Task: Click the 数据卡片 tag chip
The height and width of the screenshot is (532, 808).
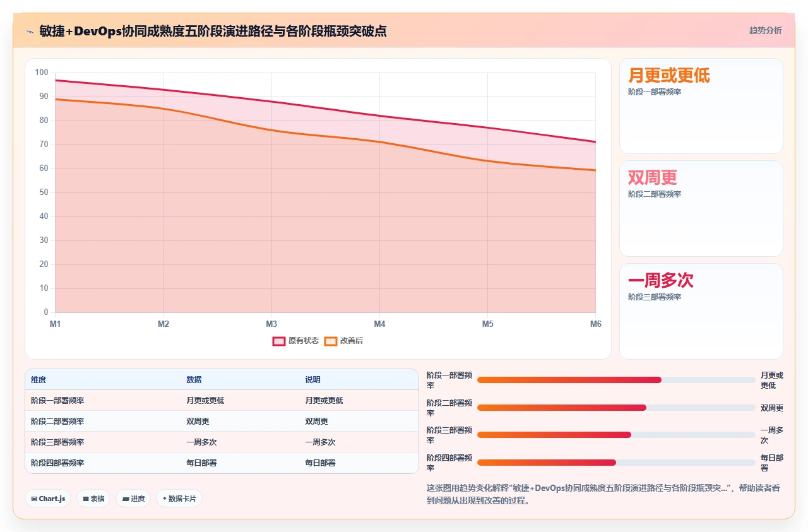Action: (179, 499)
